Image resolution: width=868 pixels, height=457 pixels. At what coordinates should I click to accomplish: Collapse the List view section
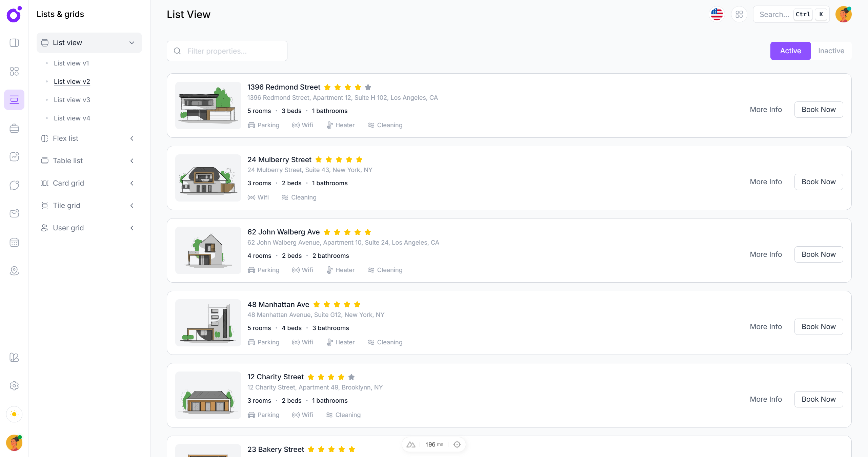point(132,43)
